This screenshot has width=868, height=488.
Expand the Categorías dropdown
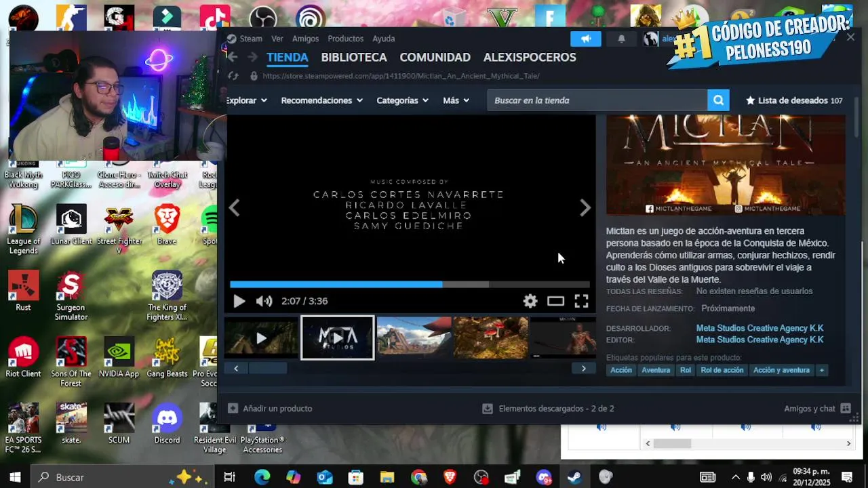point(403,100)
